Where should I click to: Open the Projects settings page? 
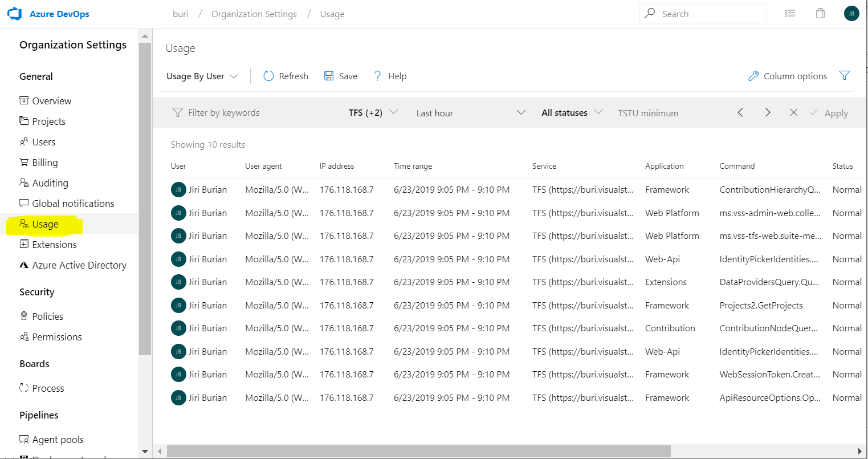point(48,121)
